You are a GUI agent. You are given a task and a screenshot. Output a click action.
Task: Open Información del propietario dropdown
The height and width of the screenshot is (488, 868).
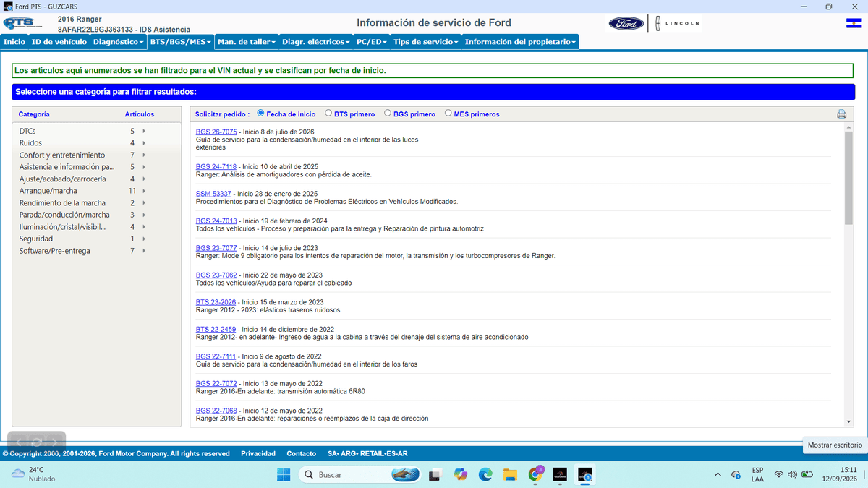pos(521,42)
